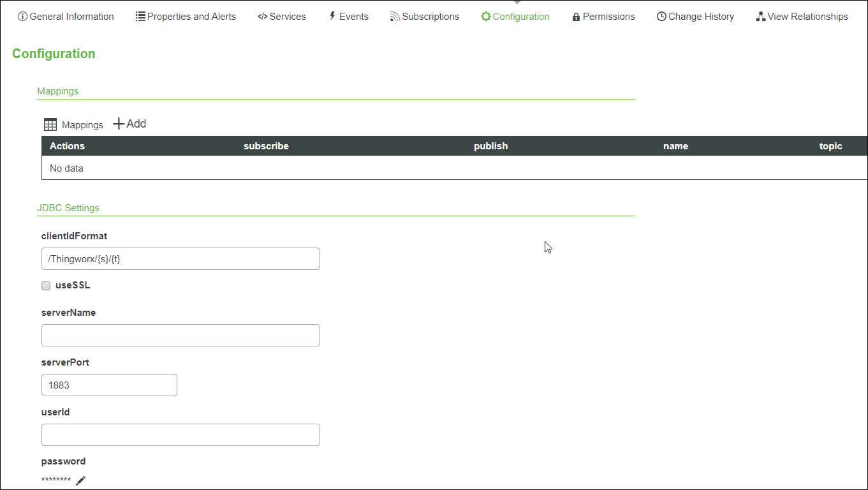Click the clientIdFormat text field

click(x=180, y=259)
